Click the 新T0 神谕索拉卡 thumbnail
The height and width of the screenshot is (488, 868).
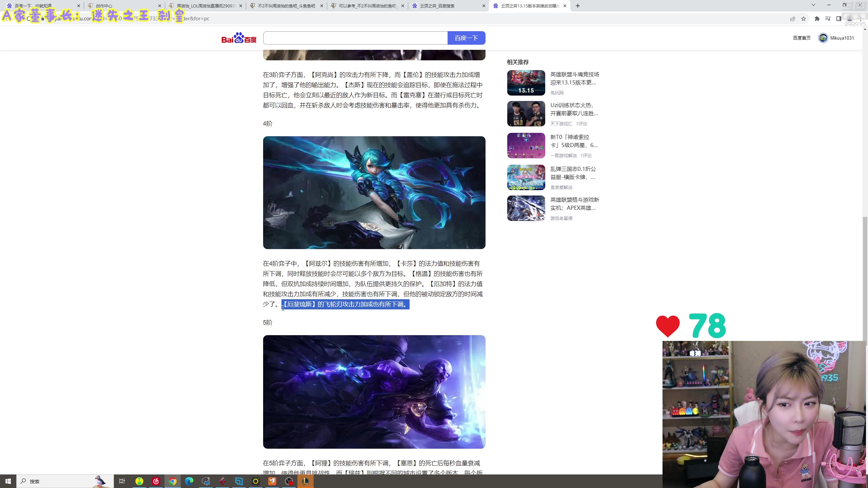pyautogui.click(x=526, y=145)
